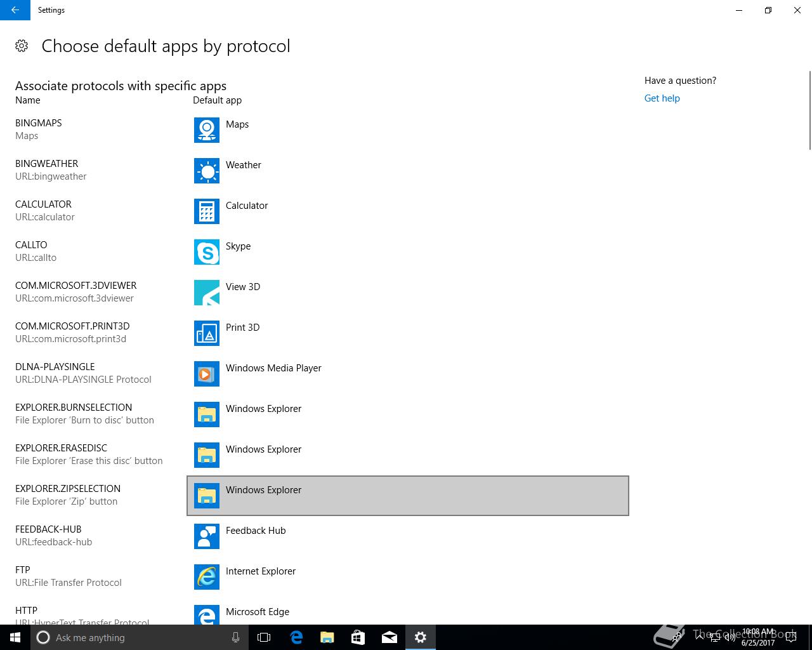Click the EXPLORER.ZIPSELECTION protocol name
812x650 pixels.
pos(68,489)
